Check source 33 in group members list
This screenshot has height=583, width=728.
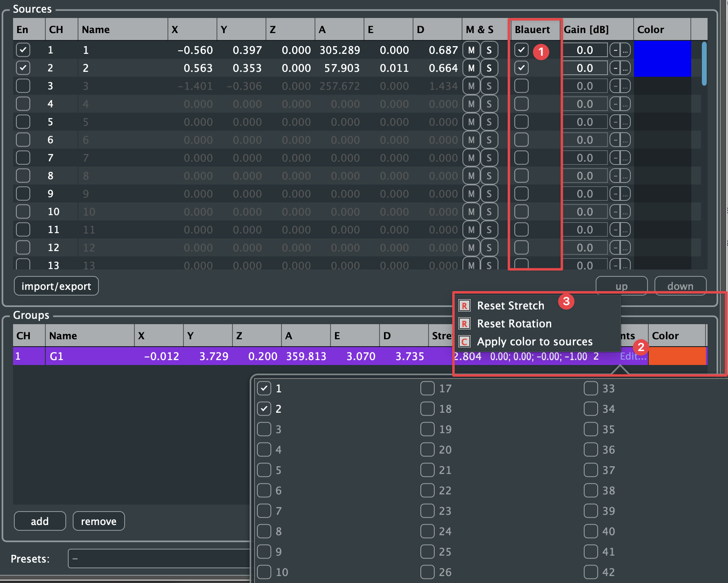coord(591,388)
